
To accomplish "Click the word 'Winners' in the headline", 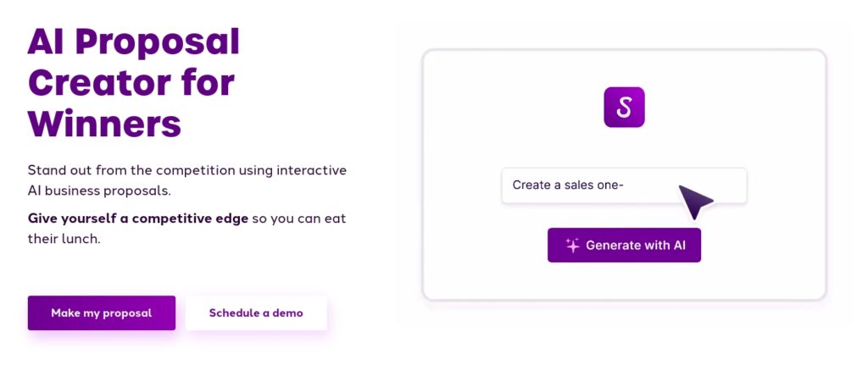I will (x=104, y=124).
